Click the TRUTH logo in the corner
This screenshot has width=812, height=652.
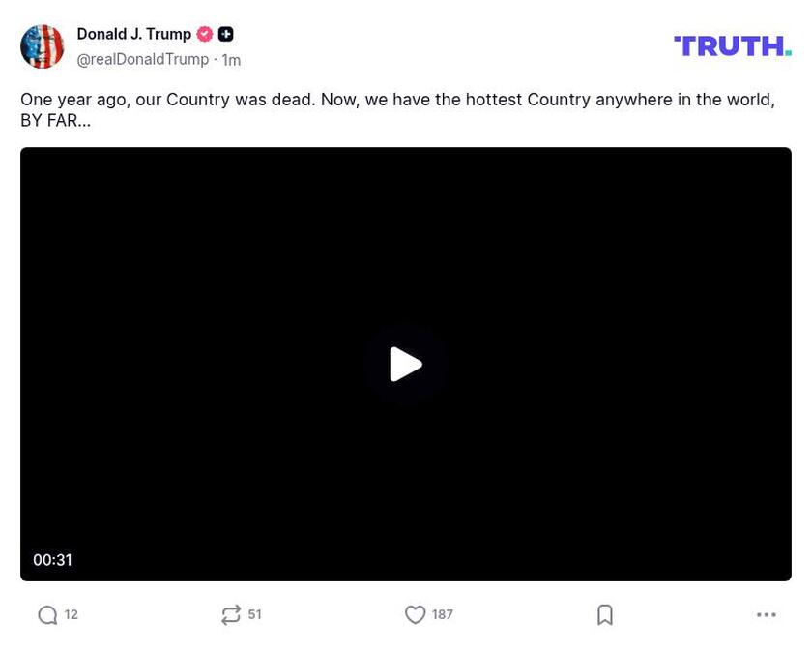(732, 44)
